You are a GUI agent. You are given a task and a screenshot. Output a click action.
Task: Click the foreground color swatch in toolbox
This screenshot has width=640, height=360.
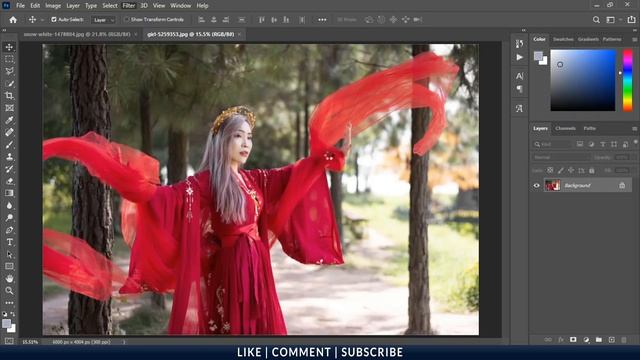pyautogui.click(x=6, y=324)
